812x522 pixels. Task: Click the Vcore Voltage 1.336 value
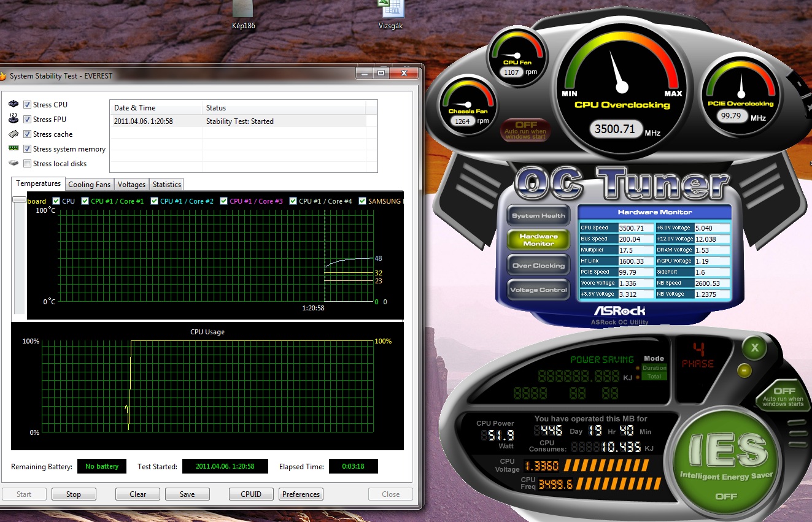[x=635, y=283]
